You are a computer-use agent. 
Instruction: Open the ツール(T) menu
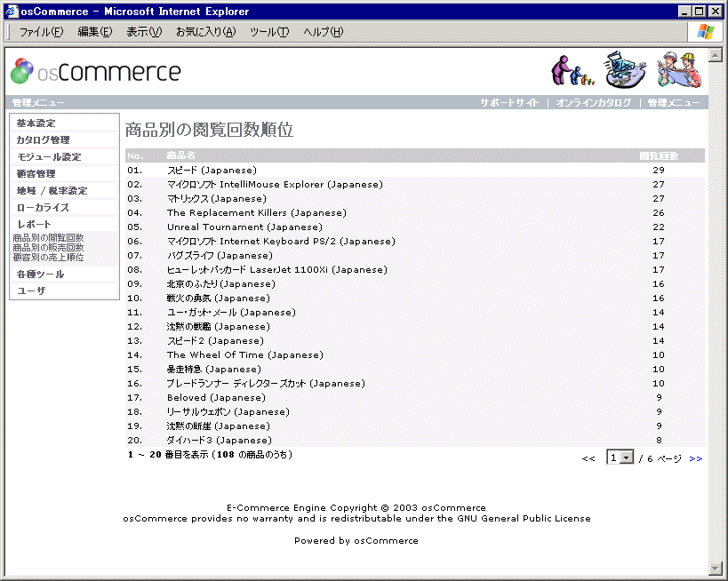[269, 32]
